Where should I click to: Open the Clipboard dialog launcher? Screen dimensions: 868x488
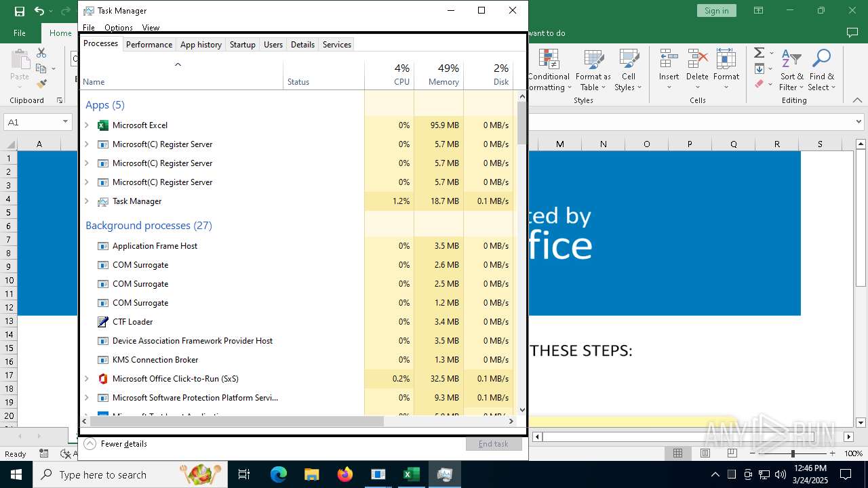[60, 100]
